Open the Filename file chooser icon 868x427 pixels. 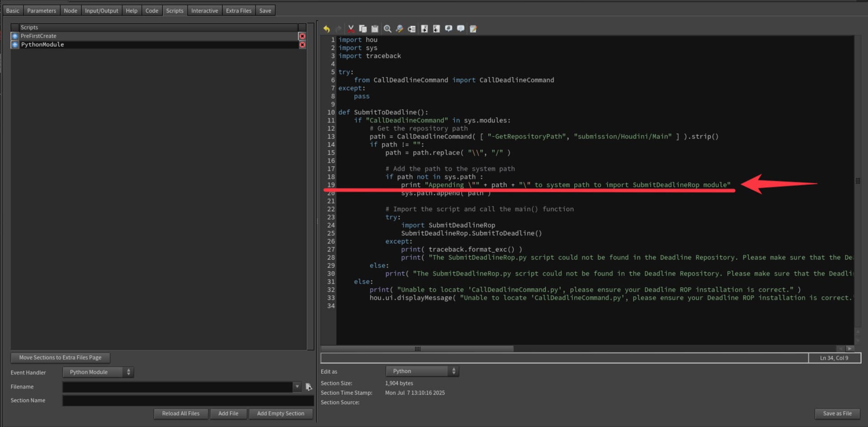pyautogui.click(x=309, y=387)
